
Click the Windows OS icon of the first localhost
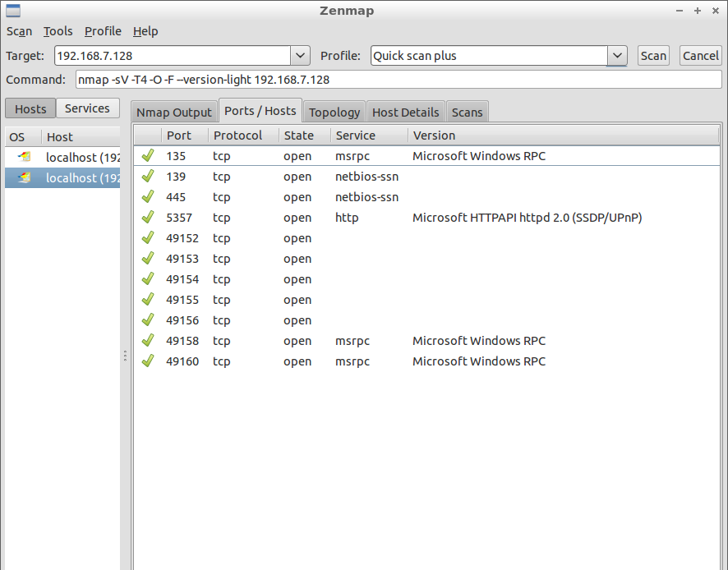(x=25, y=157)
